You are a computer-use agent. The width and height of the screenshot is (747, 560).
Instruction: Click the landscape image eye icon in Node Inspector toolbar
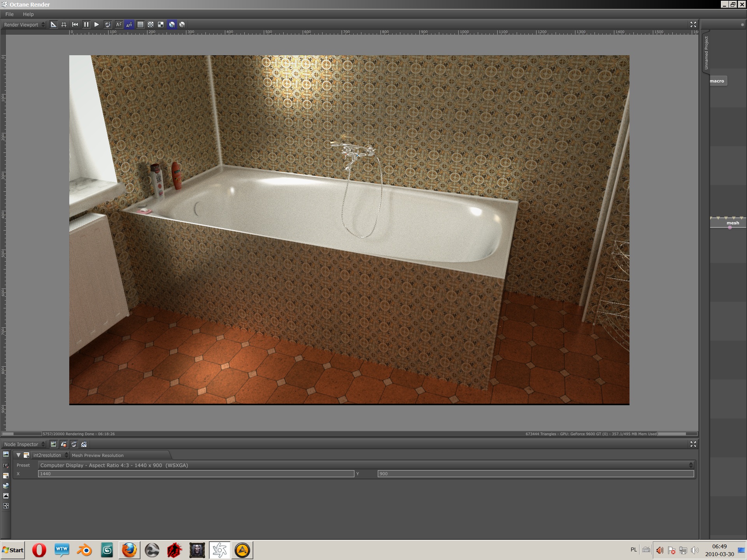click(x=54, y=444)
